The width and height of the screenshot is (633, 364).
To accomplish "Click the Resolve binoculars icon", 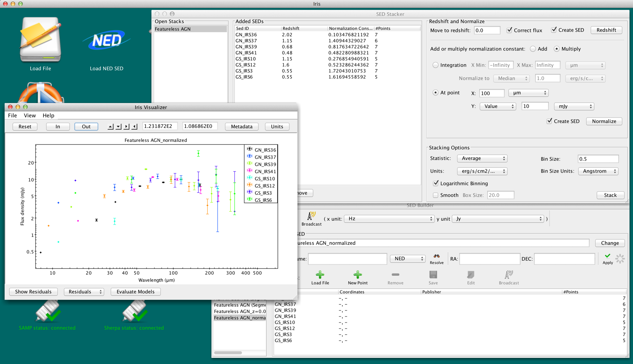I will (437, 256).
